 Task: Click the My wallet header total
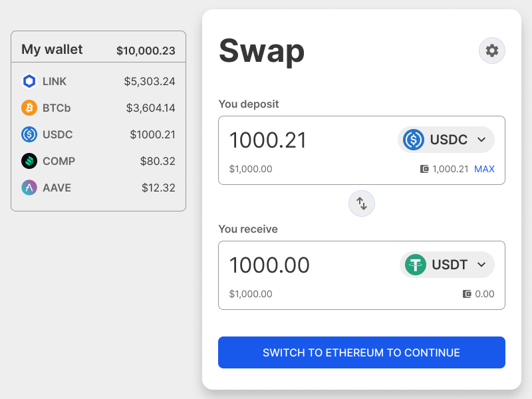tap(146, 50)
